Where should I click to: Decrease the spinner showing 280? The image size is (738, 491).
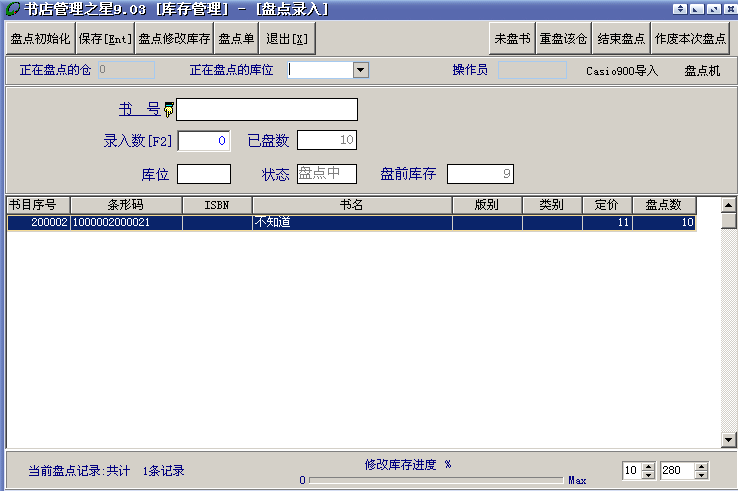[x=702, y=475]
